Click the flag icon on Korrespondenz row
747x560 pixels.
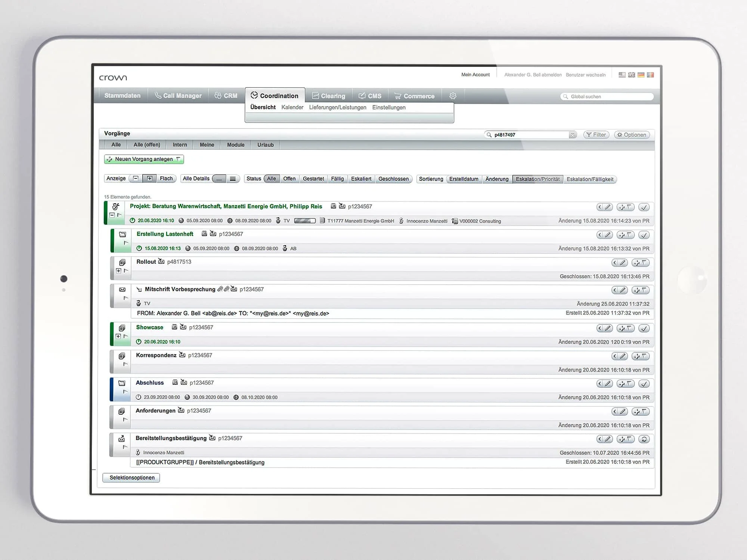coord(125,364)
